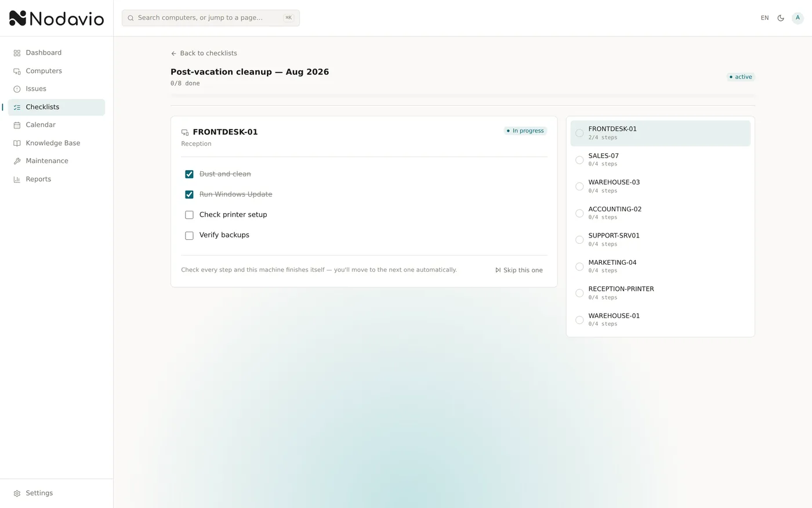812x508 pixels.
Task: Click the Reports bar chart icon
Action: point(17,179)
